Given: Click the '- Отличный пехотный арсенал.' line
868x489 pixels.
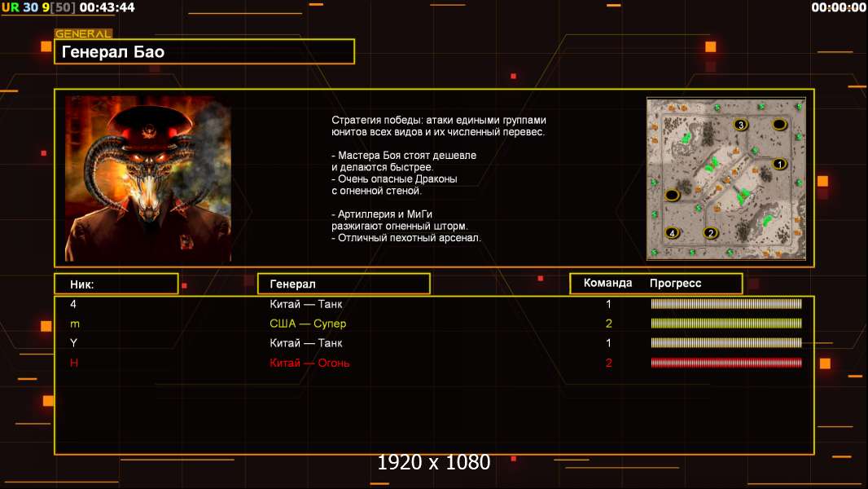Looking at the screenshot, I should [406, 238].
